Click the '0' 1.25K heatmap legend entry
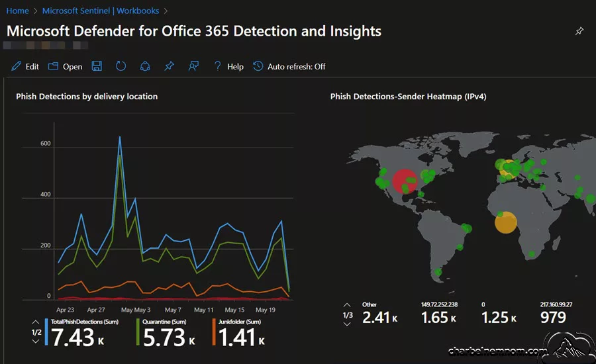Screen dimensions: 596x364 pyautogui.click(x=499, y=314)
